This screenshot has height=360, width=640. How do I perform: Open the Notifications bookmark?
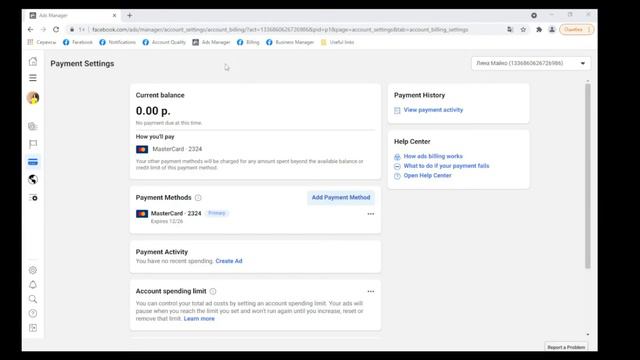tap(118, 42)
